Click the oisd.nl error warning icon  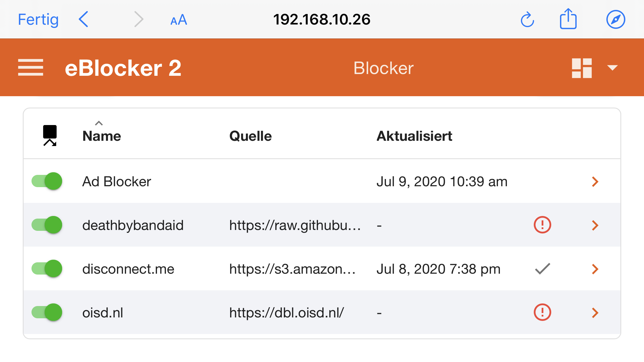(542, 312)
